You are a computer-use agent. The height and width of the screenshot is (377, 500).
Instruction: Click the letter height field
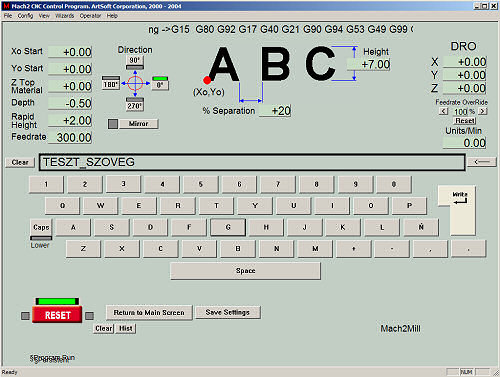click(369, 64)
